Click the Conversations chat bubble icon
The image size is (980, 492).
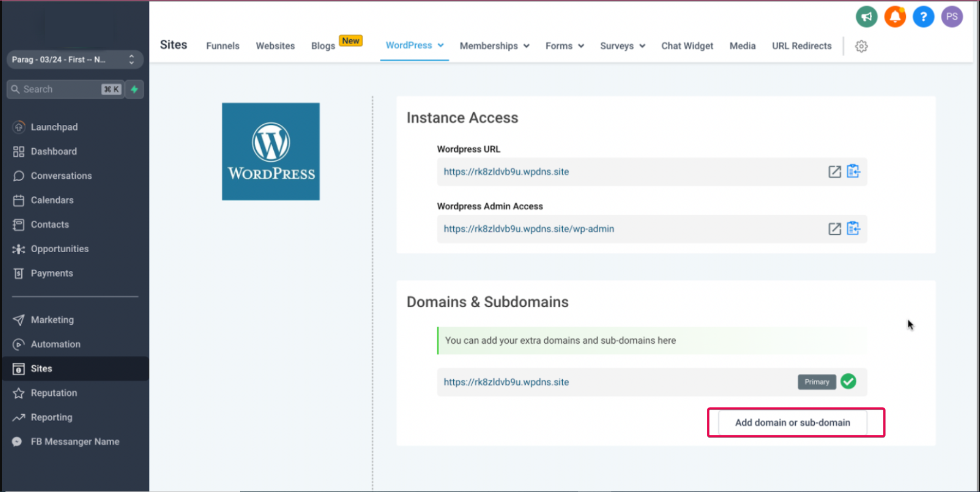[x=19, y=175]
